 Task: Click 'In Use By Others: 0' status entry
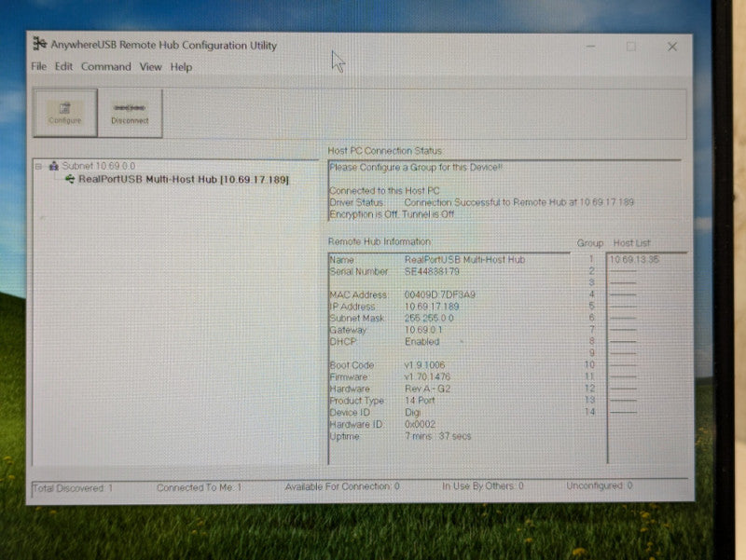coord(483,485)
